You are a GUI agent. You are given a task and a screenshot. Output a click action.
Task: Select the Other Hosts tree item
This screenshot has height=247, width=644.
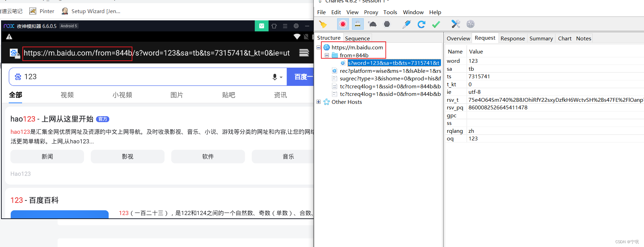(x=346, y=102)
